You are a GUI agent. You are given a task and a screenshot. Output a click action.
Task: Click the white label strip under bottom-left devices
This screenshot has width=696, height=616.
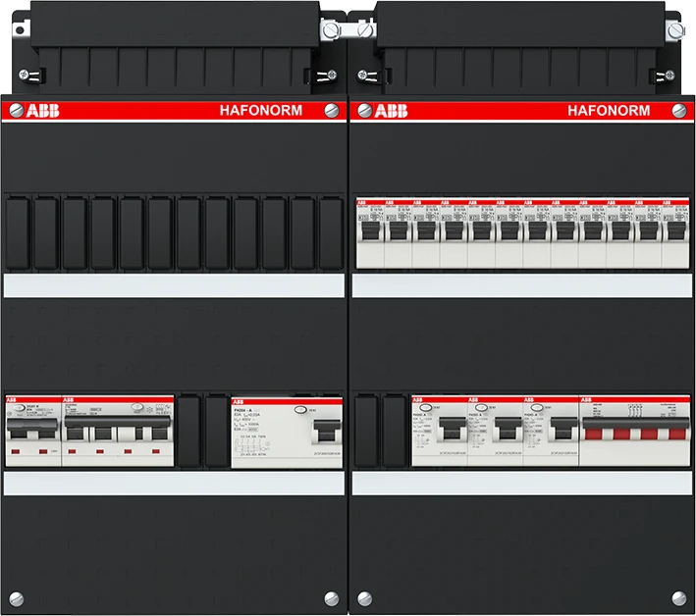[175, 485]
